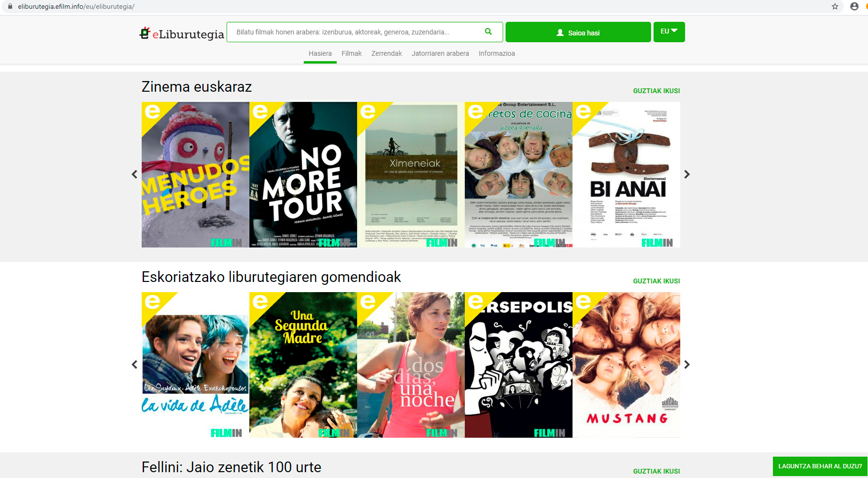Open the Laguntza behar al duzu help button
868x478 pixels.
(x=819, y=466)
